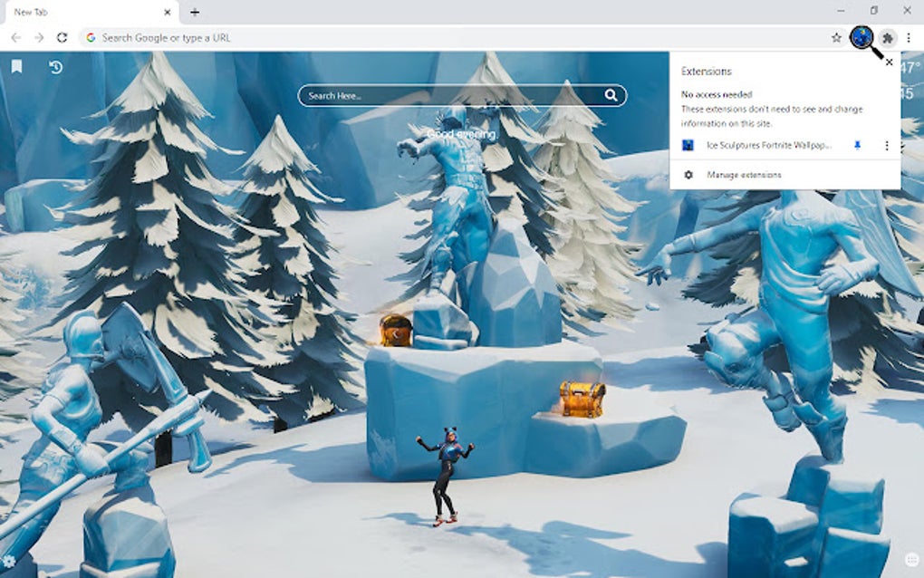The image size is (924, 578).
Task: Unpin the Ice Sculptures Fortnite Wallpaper extension
Action: (x=857, y=145)
